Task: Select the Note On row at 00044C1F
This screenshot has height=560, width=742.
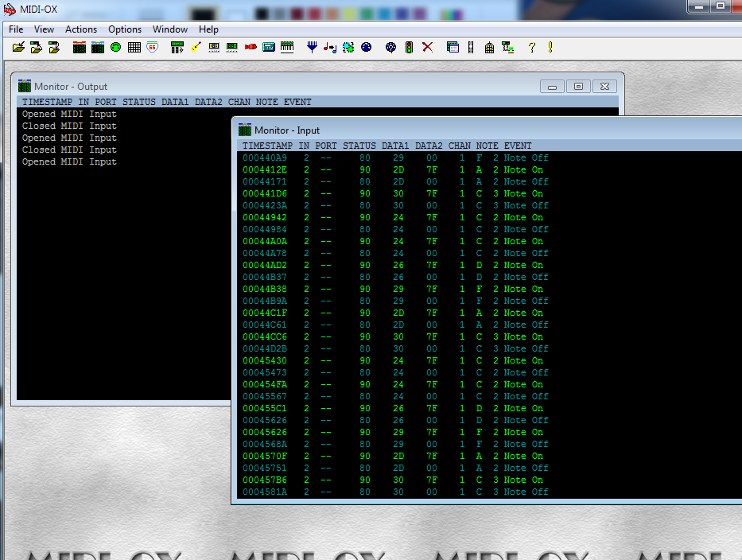Action: coord(393,313)
